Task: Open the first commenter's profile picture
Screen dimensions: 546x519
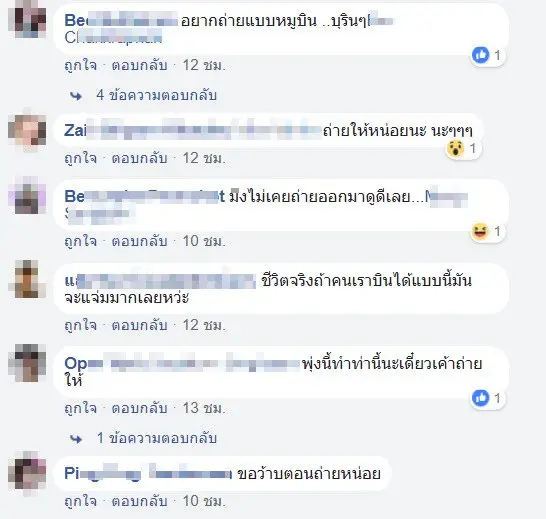Action: point(27,19)
